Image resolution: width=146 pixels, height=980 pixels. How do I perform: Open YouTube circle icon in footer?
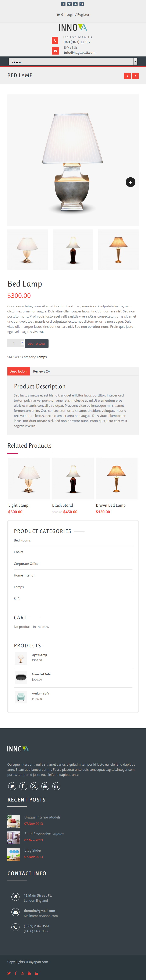click(45, 786)
